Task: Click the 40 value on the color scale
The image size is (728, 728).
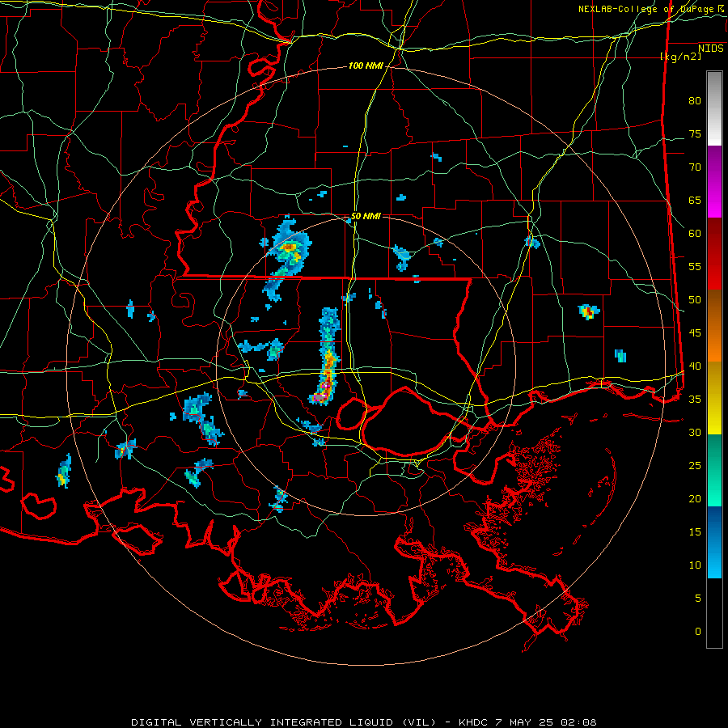Action: click(695, 366)
